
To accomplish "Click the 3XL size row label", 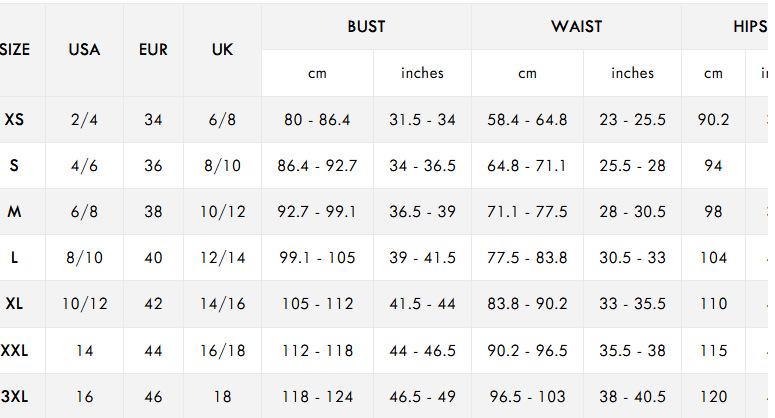I will (x=14, y=396).
